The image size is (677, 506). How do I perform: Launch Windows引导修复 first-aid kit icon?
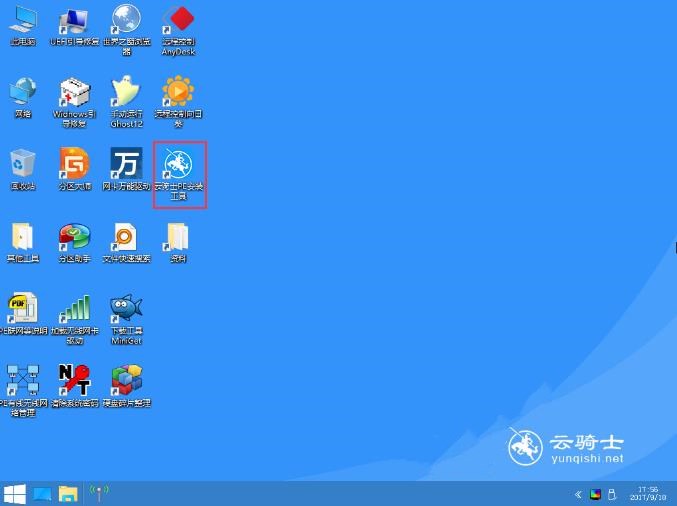[75, 102]
